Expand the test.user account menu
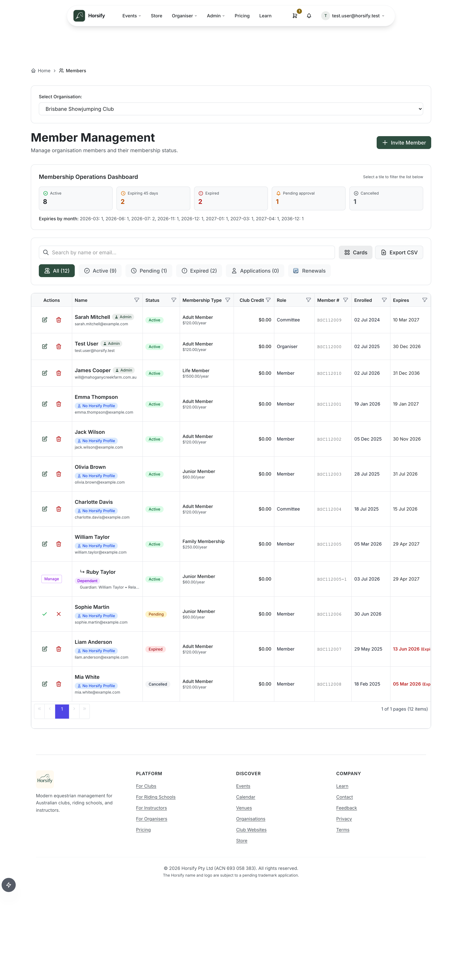 pyautogui.click(x=353, y=16)
